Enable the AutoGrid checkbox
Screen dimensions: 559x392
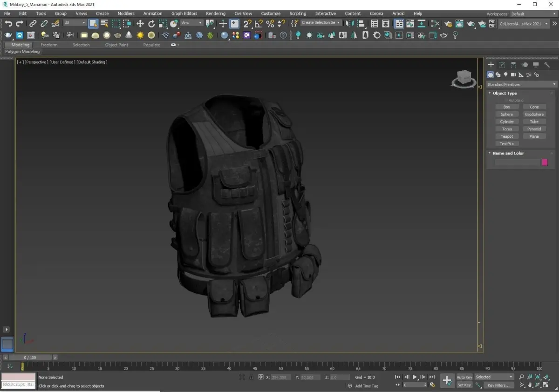(506, 100)
